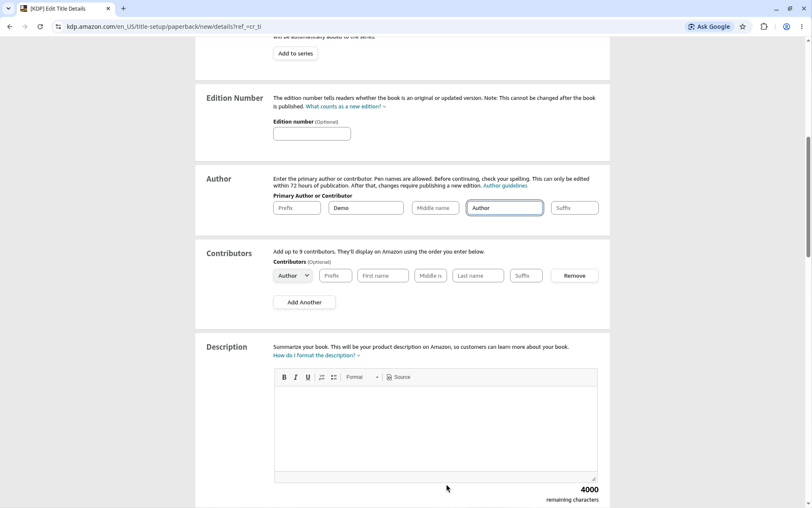812x508 pixels.
Task: Open the Format dropdown in the editor toolbar
Action: (x=362, y=377)
